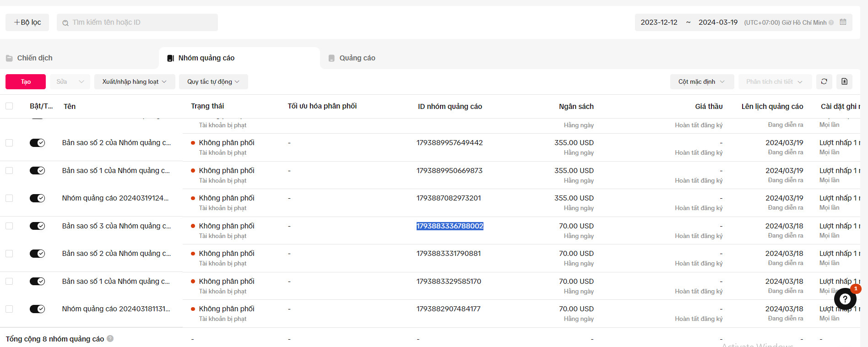Toggle the select-all header checkbox
This screenshot has width=868, height=347.
9,106
